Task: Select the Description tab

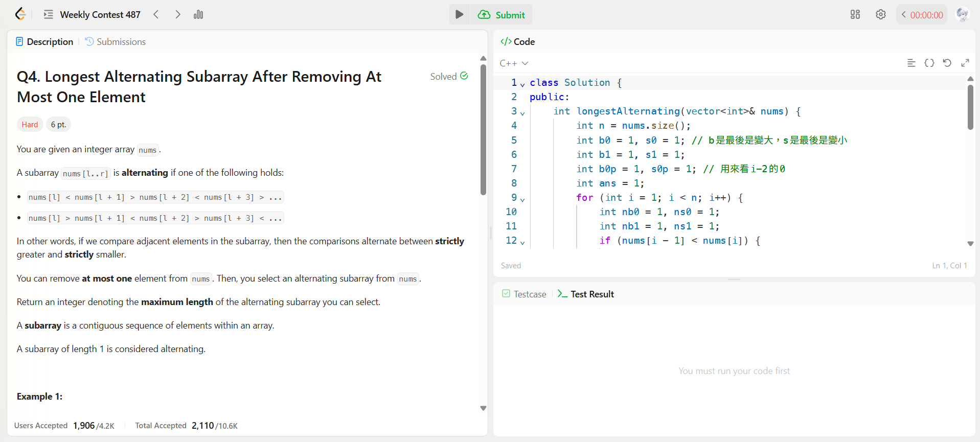Action: click(44, 42)
